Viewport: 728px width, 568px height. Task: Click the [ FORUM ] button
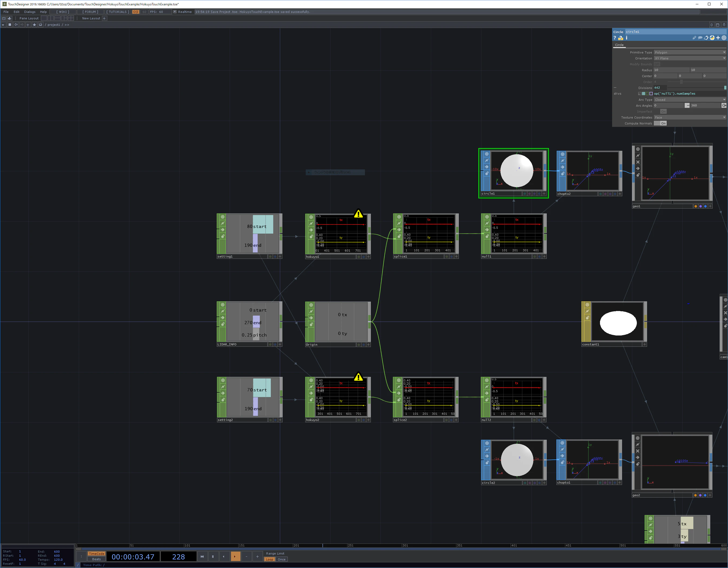pyautogui.click(x=90, y=12)
